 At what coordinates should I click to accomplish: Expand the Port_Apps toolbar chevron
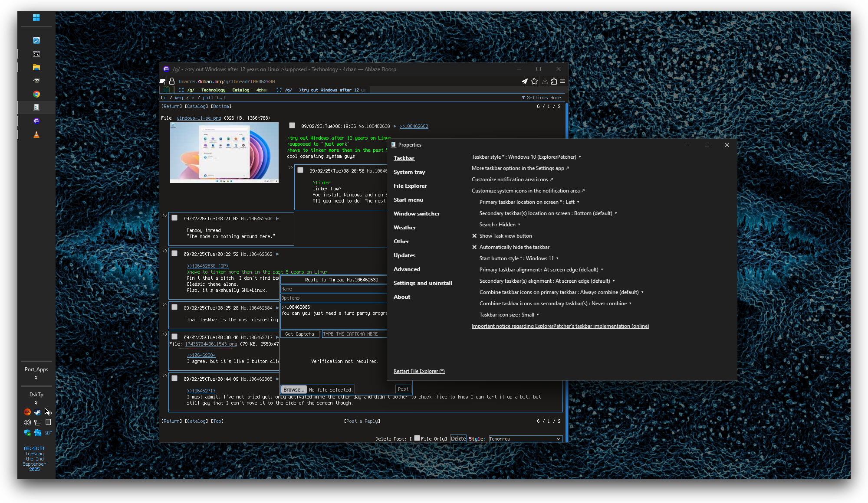pyautogui.click(x=36, y=378)
